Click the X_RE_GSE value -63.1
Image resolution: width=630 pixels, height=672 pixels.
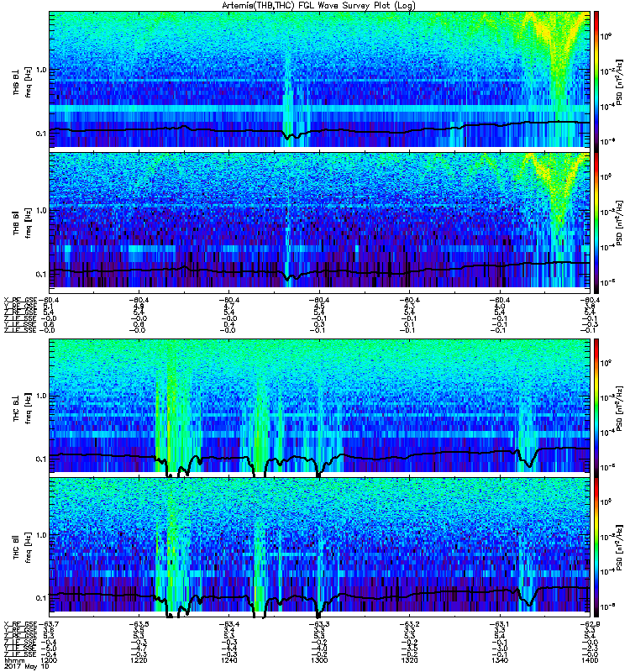click(x=500, y=624)
